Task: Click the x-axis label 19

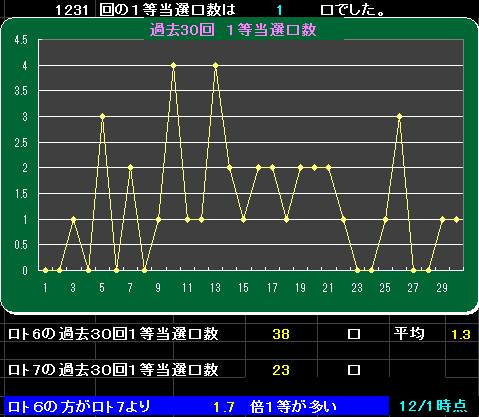Action: pyautogui.click(x=300, y=287)
